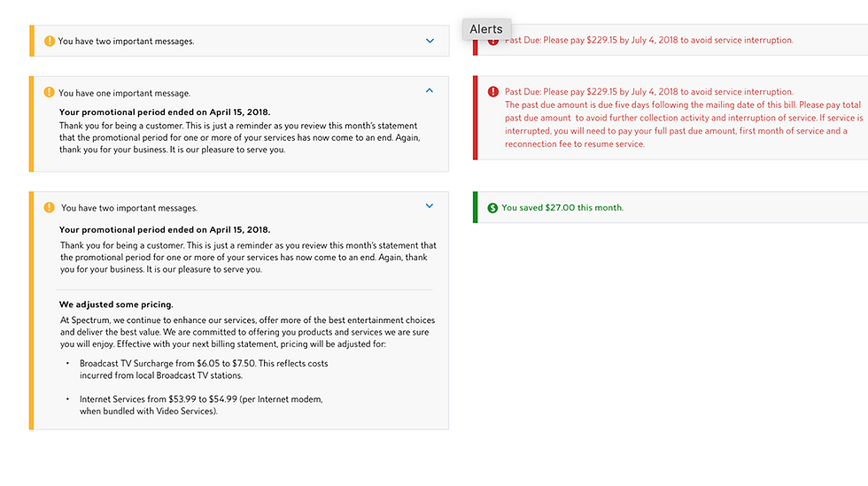The width and height of the screenshot is (868, 486).
Task: Click the 'You saved $27.00 this month.' text
Action: click(562, 207)
